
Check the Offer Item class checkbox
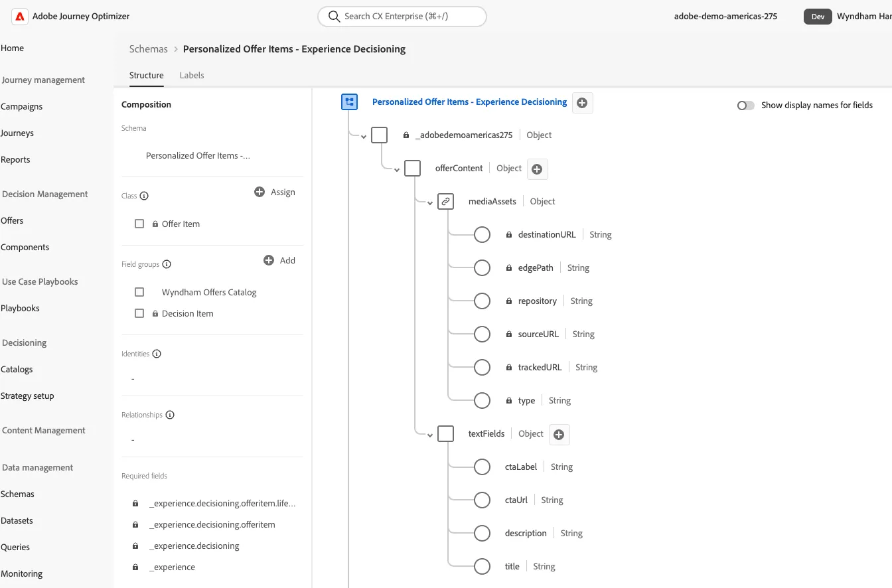[139, 224]
